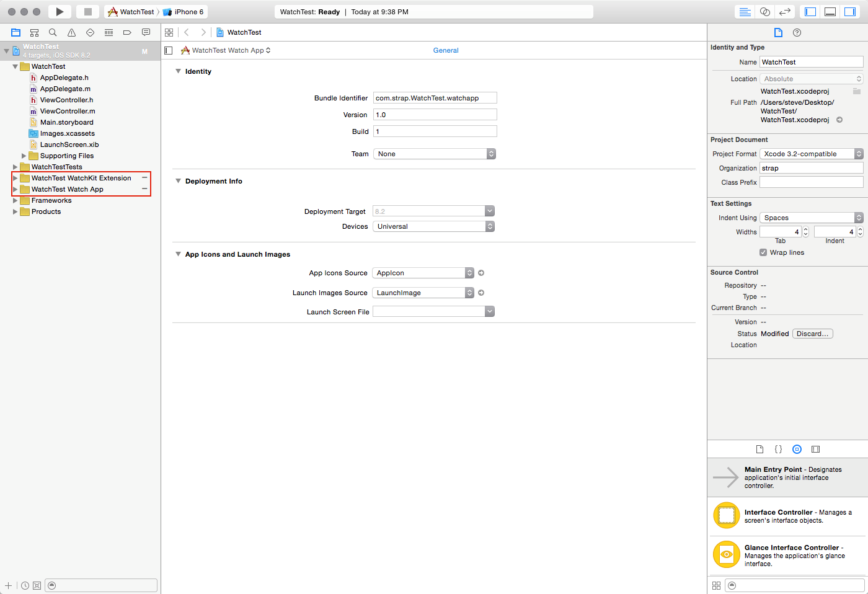Open the WatchTest Watch App target selector
This screenshot has width=868, height=594.
(x=226, y=50)
